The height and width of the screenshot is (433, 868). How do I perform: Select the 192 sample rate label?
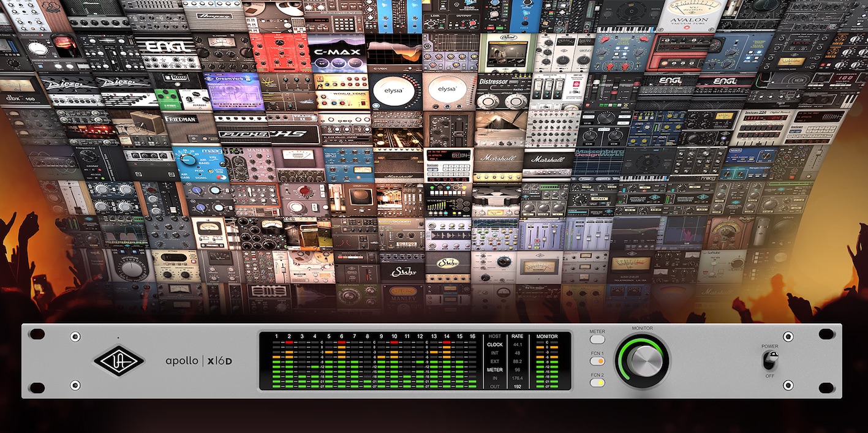coord(517,386)
